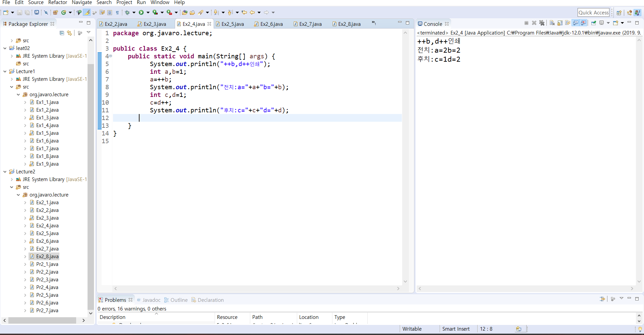Toggle Show Console When Standard Out Changes
Image resolution: width=644 pixels, height=335 pixels.
(576, 23)
